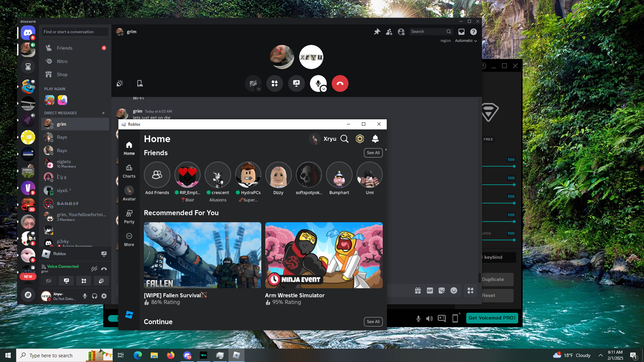The width and height of the screenshot is (644, 362).
Task: Open pinned messages in Discord
Action: pos(377,32)
